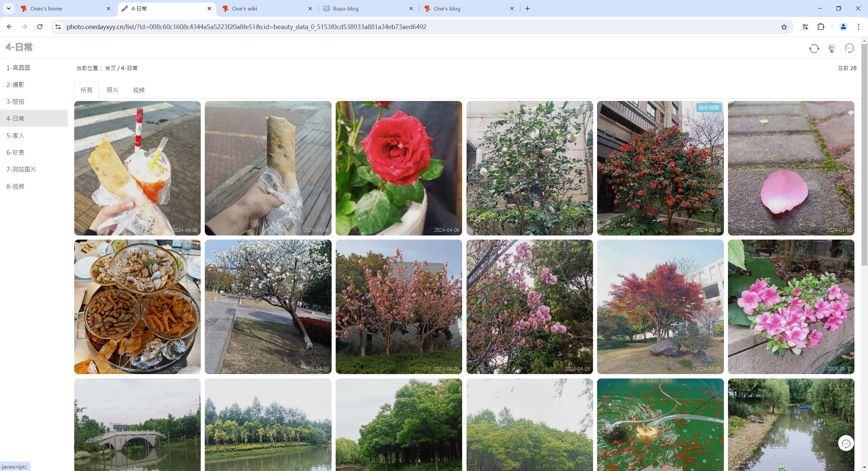Screen dimensions: 868x471
Task: Open the red camellia tree photo
Action: click(660, 168)
